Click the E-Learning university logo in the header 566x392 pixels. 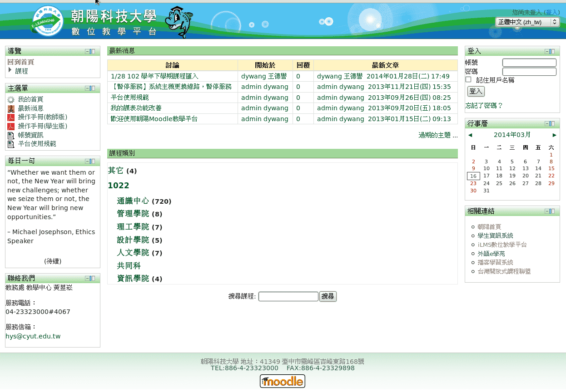coord(48,21)
